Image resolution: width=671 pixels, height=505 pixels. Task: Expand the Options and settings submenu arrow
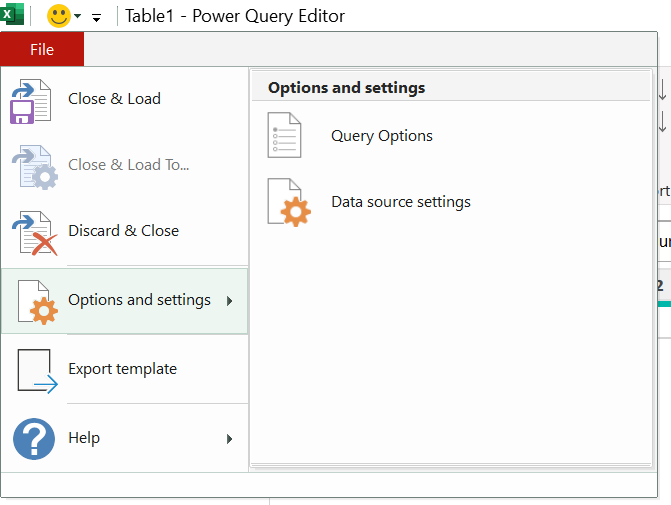click(230, 301)
